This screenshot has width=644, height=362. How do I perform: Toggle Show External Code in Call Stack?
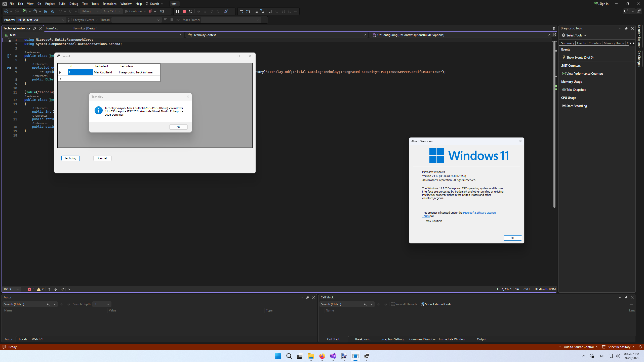tap(436, 304)
